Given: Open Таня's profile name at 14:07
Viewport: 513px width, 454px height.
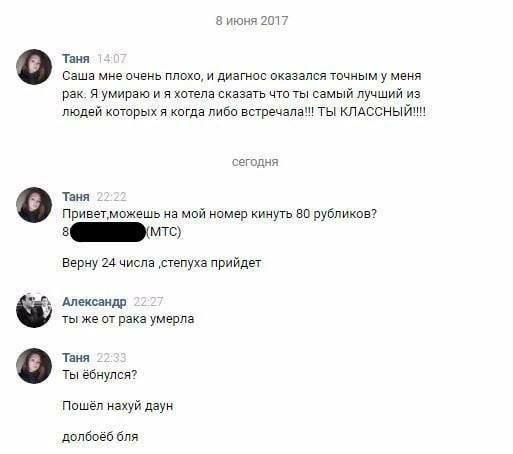Looking at the screenshot, I should click(76, 59).
